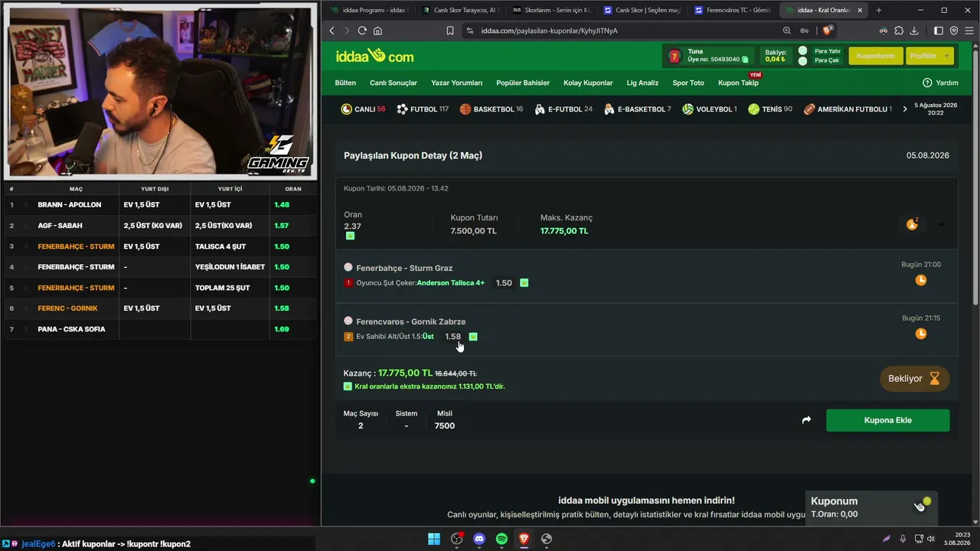Open Canlı live matches category

pos(363,109)
